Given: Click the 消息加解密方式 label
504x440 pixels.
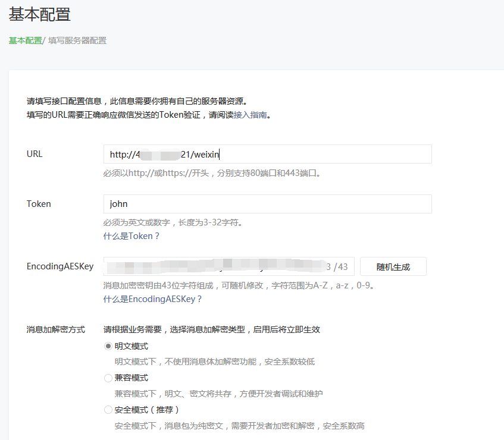Looking at the screenshot, I should [55, 329].
